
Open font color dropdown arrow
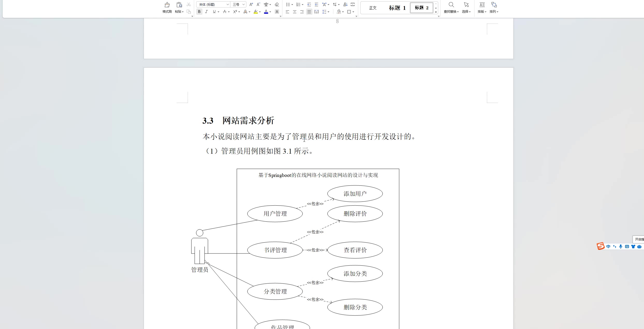(x=270, y=12)
